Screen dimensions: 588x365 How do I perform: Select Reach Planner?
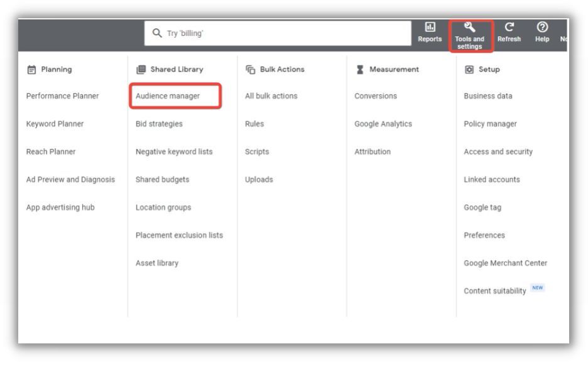[x=51, y=151]
